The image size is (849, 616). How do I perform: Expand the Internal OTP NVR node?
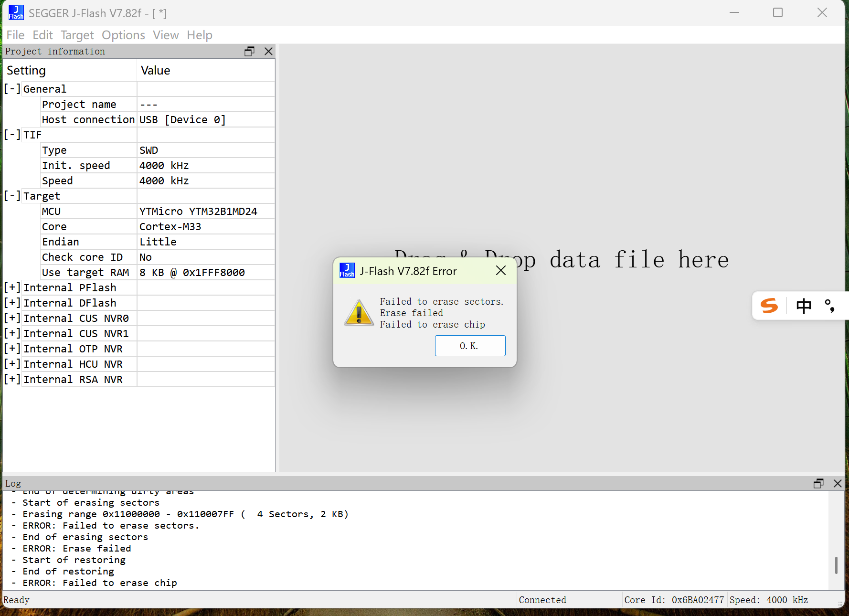click(x=12, y=349)
